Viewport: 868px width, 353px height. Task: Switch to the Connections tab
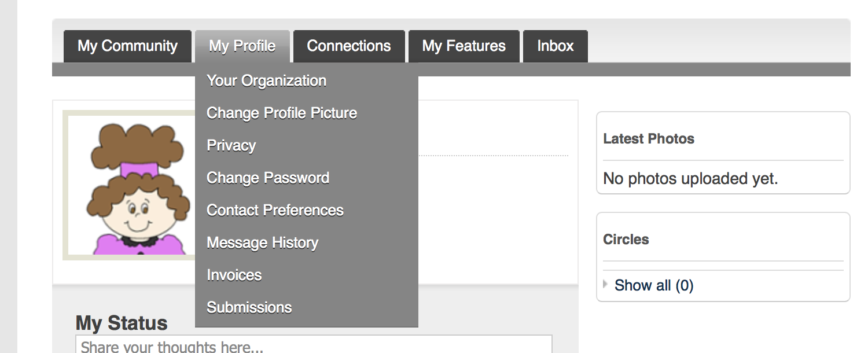coord(349,46)
